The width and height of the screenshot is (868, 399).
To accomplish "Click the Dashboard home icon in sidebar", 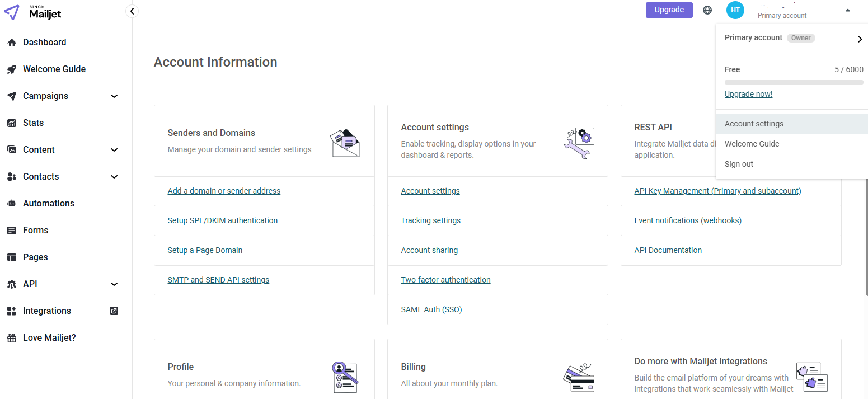I will point(11,43).
